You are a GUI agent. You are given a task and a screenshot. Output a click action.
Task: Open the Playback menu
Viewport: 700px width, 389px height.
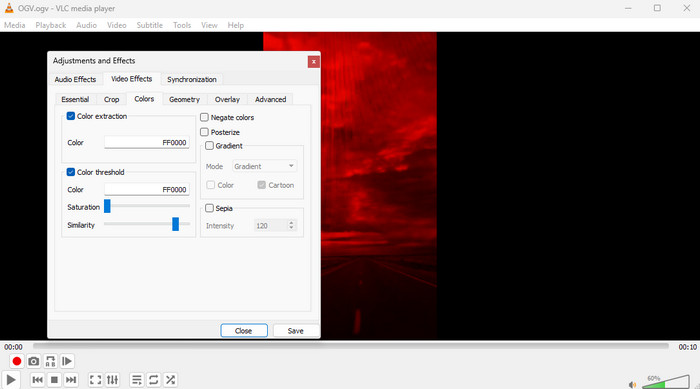[51, 25]
